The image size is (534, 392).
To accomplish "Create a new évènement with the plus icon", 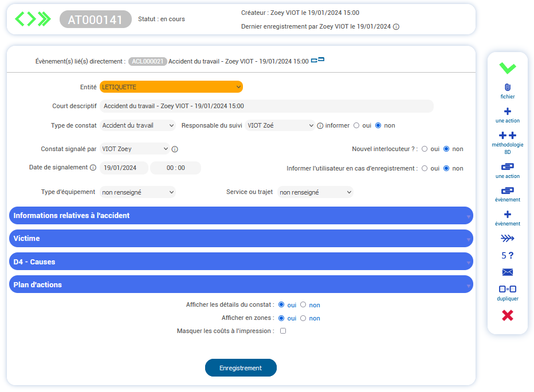I will [x=507, y=216].
